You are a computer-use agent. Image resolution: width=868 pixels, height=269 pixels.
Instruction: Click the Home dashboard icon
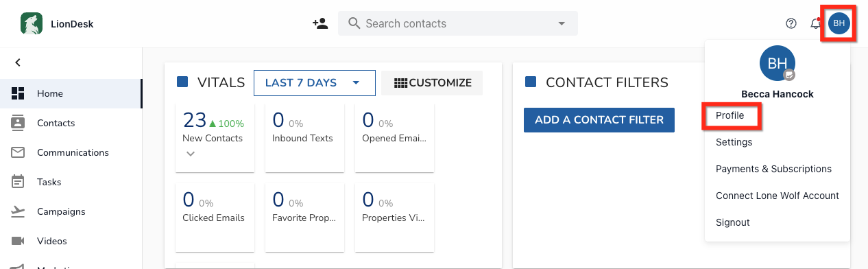pyautogui.click(x=18, y=93)
